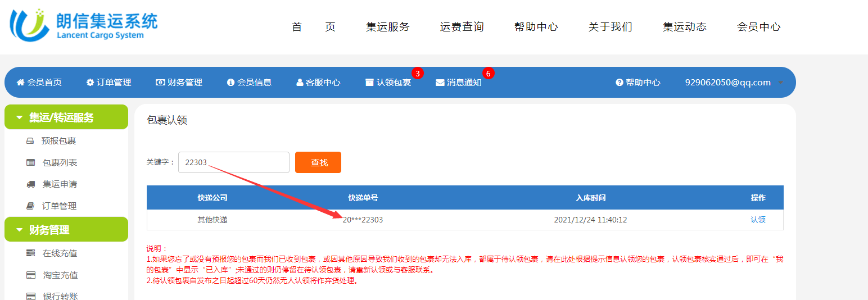The height and width of the screenshot is (300, 868).
Task: Click the person icon beside 客服中心
Action: (300, 83)
